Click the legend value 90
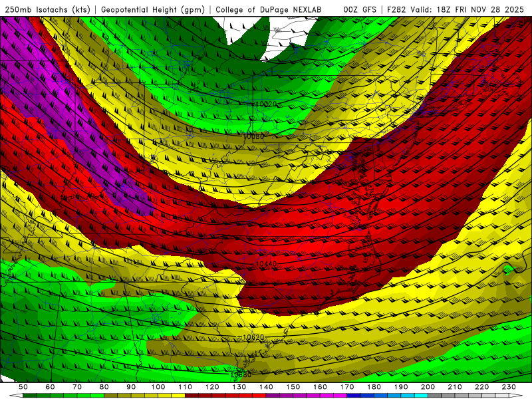 [x=131, y=387]
